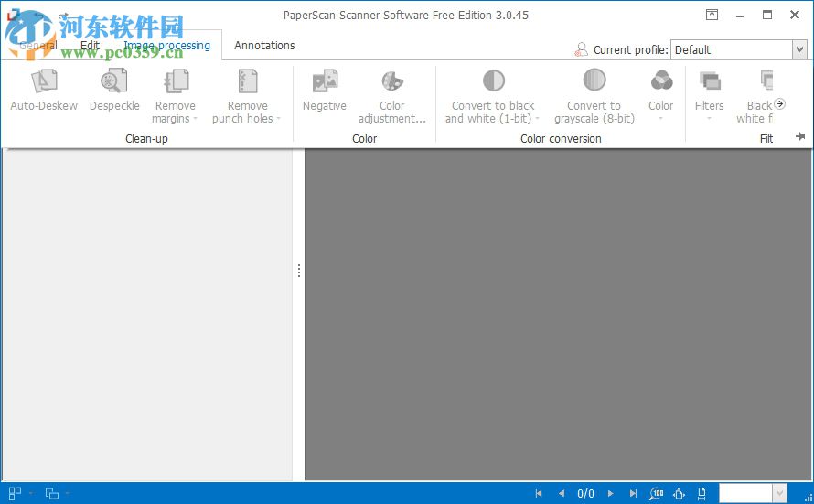This screenshot has width=814, height=504.
Task: Open the Color conversion options
Action: pyautogui.click(x=661, y=97)
